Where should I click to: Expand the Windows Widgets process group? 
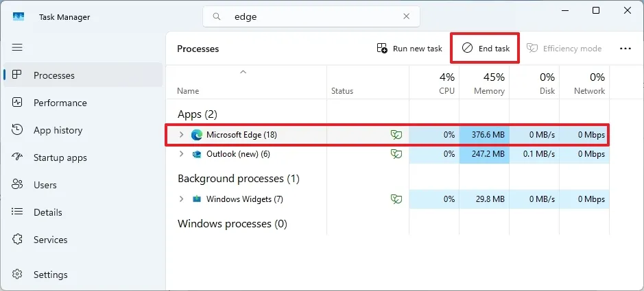[x=181, y=199]
